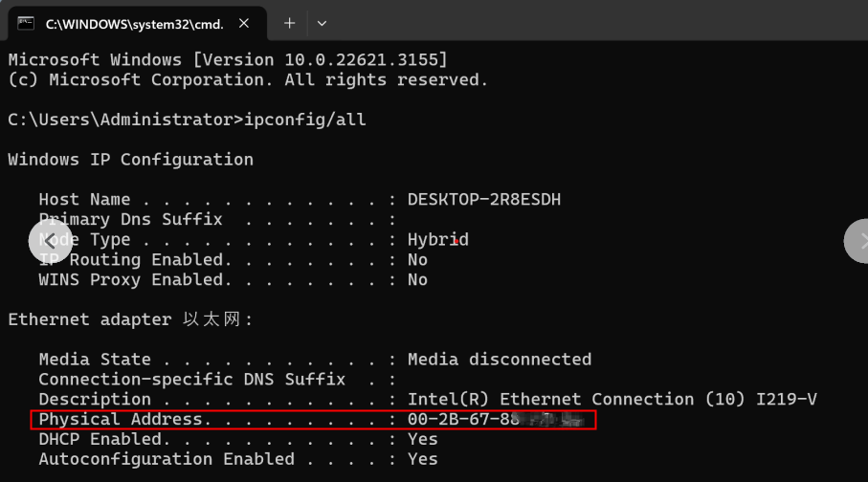Click the WINS Proxy Enabled line
The width and height of the screenshot is (868, 482).
coord(233,280)
